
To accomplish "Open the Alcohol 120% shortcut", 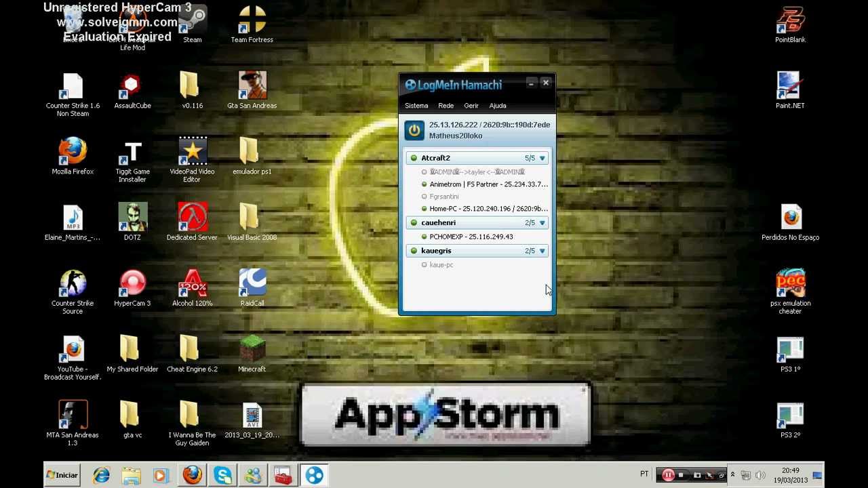I will 192,289.
